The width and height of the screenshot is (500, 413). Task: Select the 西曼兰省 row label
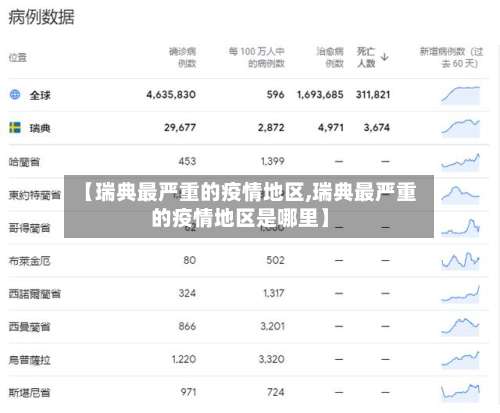(29, 327)
